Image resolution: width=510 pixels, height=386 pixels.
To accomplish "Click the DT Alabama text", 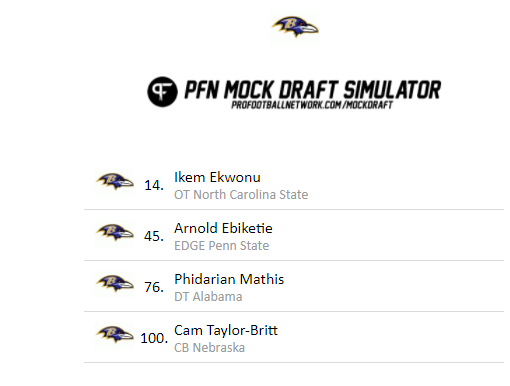I will tap(208, 297).
